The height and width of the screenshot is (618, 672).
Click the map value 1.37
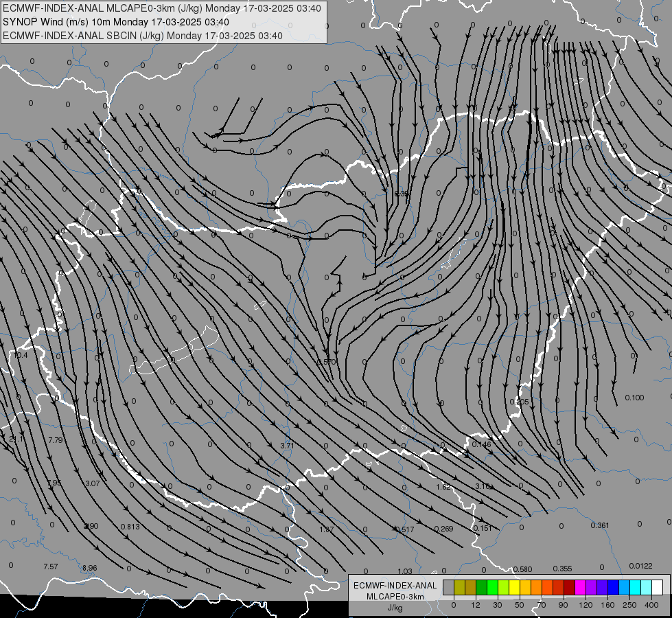(x=327, y=529)
